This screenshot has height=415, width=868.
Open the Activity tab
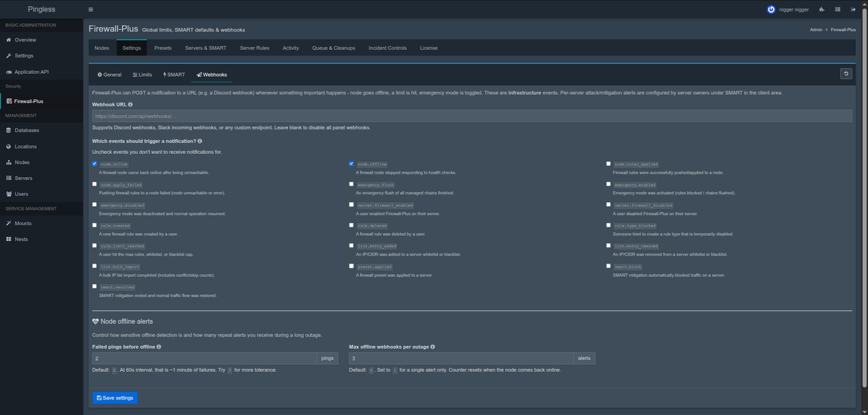point(291,48)
